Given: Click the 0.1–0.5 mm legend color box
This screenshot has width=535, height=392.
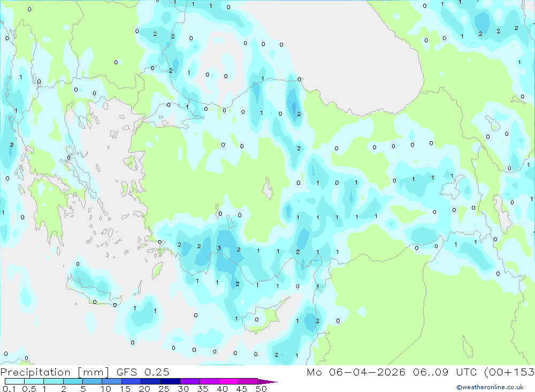Looking at the screenshot, I should [14, 381].
